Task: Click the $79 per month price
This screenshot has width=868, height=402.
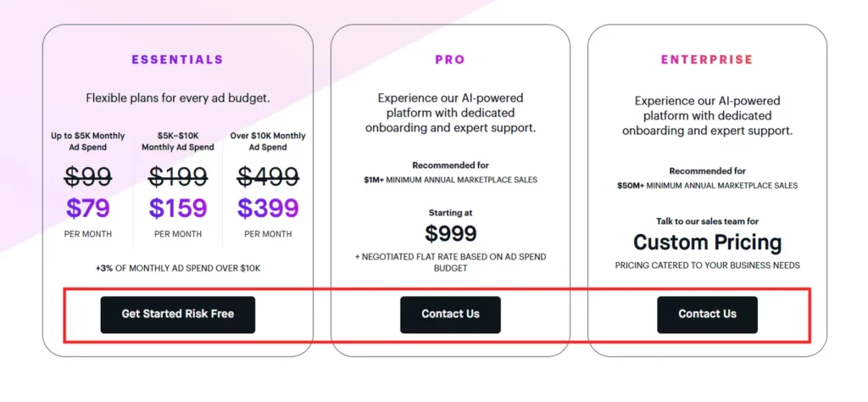Action: (x=87, y=208)
